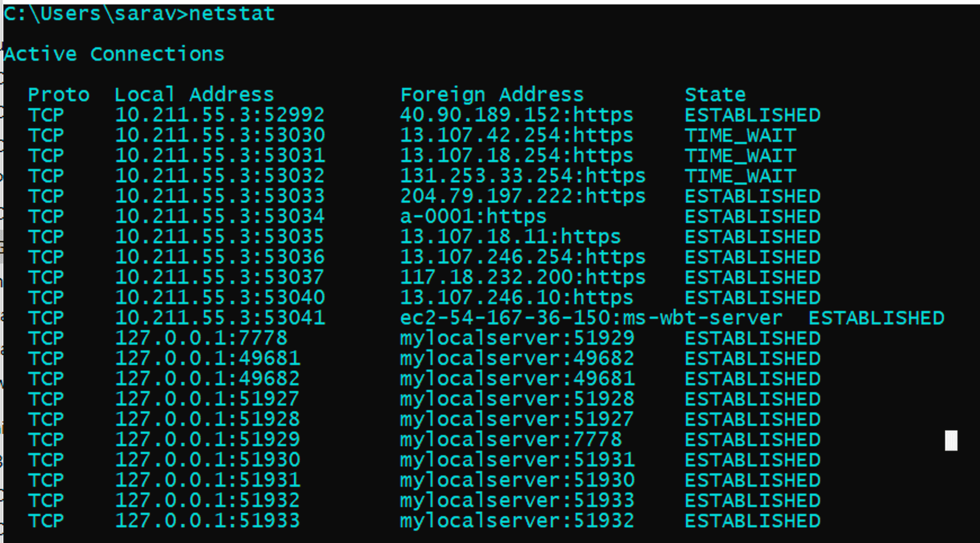The height and width of the screenshot is (543, 980).
Task: Select the Local Address column header
Action: [194, 94]
